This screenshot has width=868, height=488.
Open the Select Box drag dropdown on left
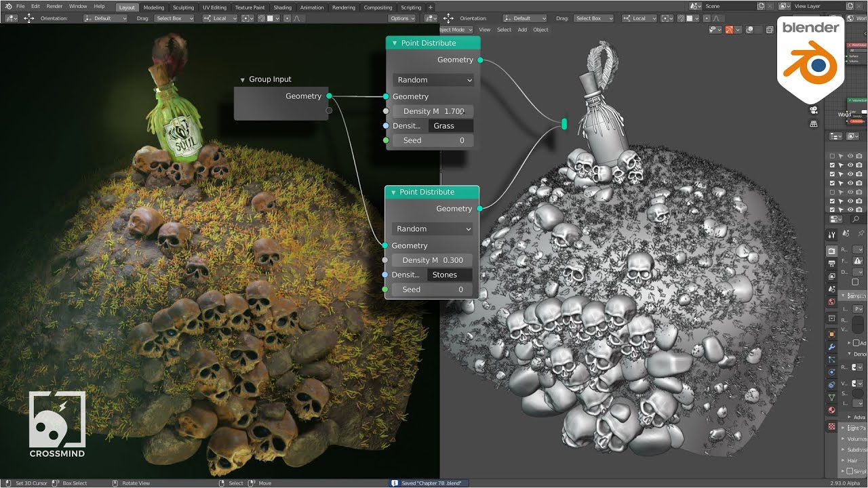point(172,18)
